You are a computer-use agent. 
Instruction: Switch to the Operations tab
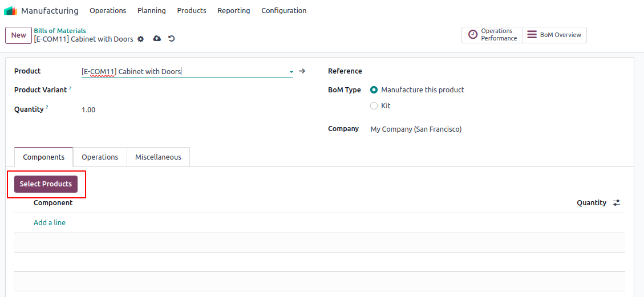[x=100, y=157]
